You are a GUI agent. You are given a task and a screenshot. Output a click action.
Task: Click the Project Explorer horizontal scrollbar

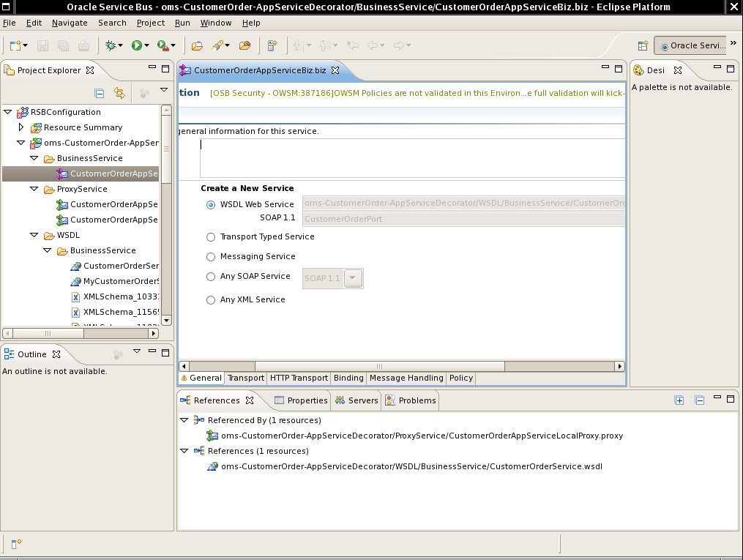48,333
